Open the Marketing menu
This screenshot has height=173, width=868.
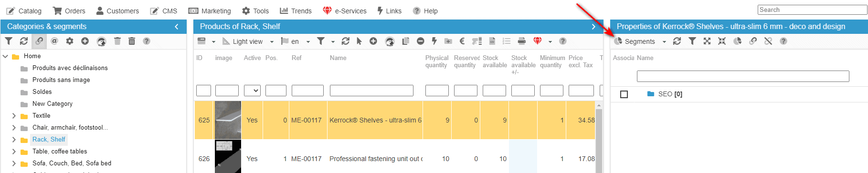click(x=210, y=11)
